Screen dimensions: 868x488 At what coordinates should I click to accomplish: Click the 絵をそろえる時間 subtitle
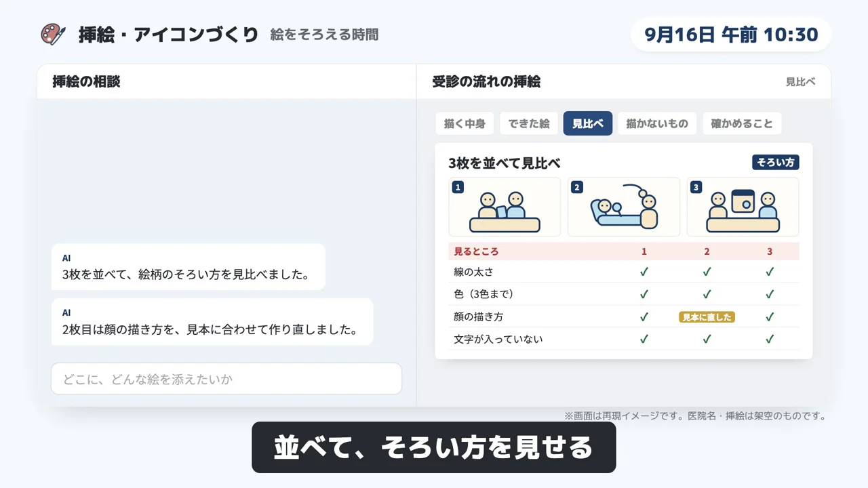[324, 35]
